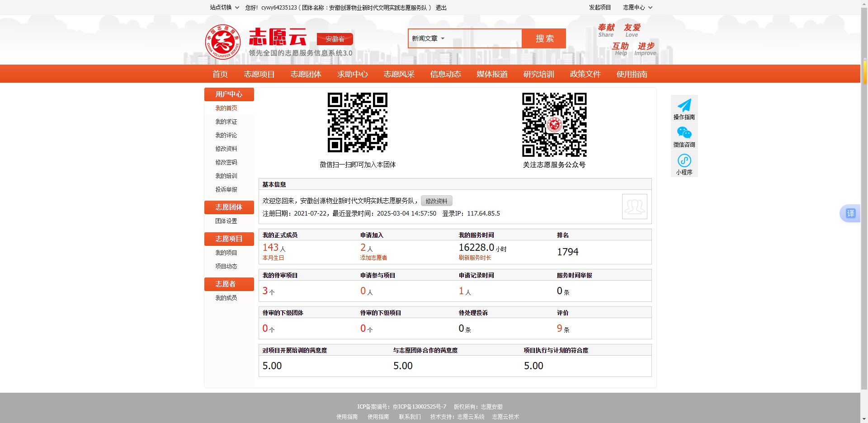868x423 pixels.
Task: Click the 添加志愿者 link
Action: (373, 258)
